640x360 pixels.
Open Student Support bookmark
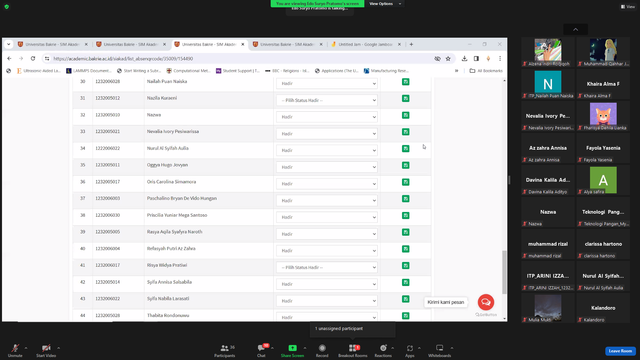[238, 71]
